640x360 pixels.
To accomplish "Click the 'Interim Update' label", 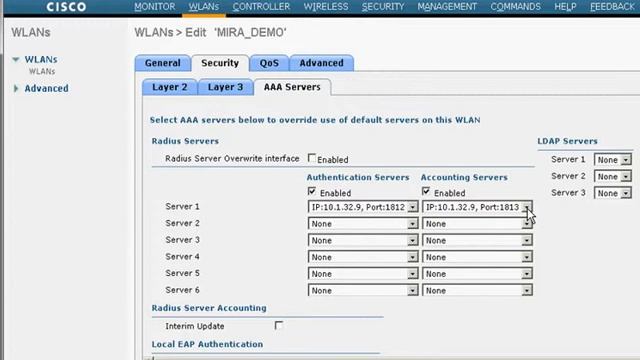I will [195, 326].
